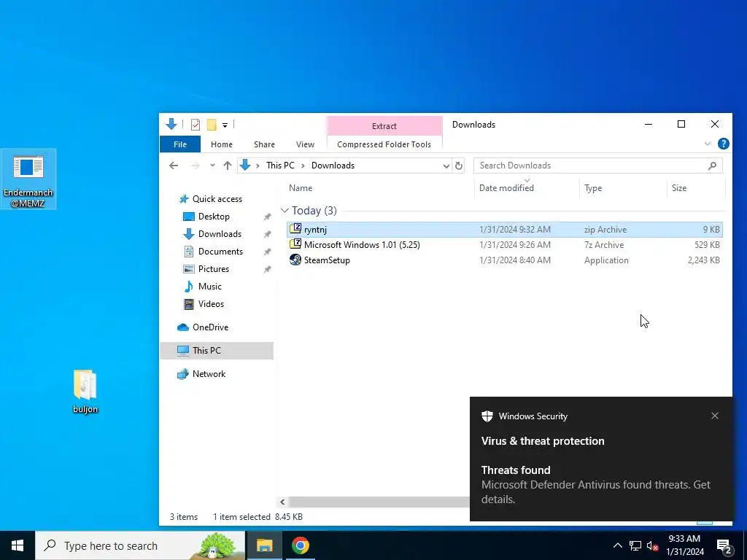Click Downloads in the address breadcrumb

tap(333, 166)
